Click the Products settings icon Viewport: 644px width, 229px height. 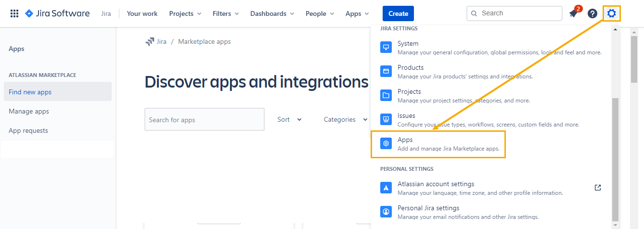click(386, 71)
